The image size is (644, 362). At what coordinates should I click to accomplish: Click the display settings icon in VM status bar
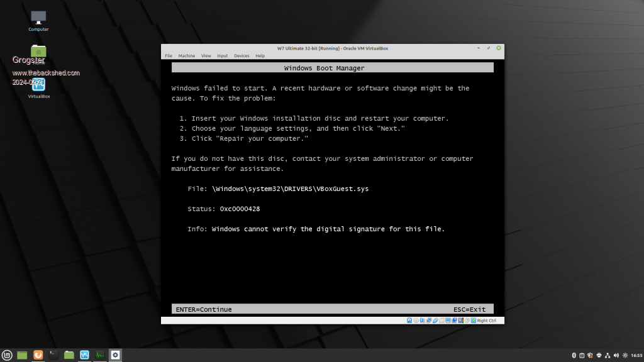pyautogui.click(x=448, y=321)
